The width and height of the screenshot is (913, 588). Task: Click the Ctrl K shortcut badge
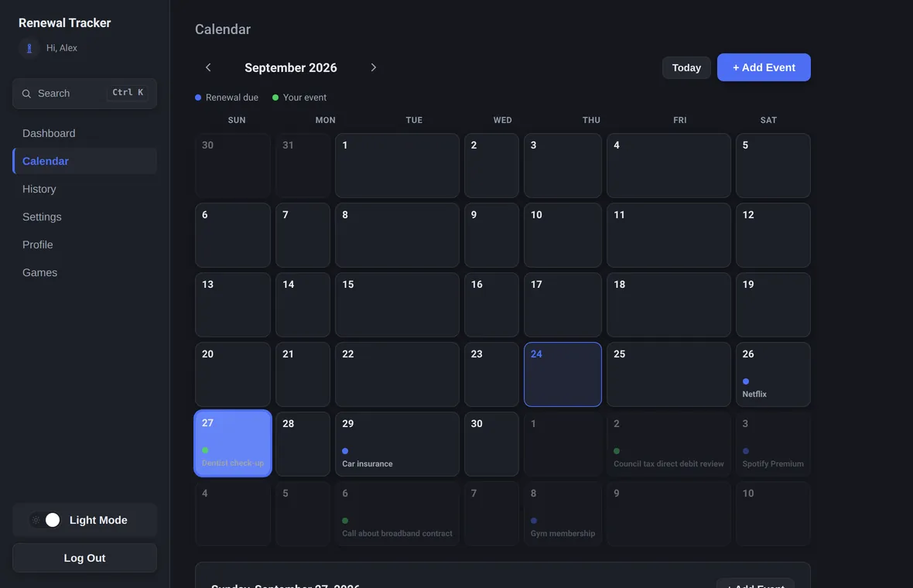(x=128, y=93)
